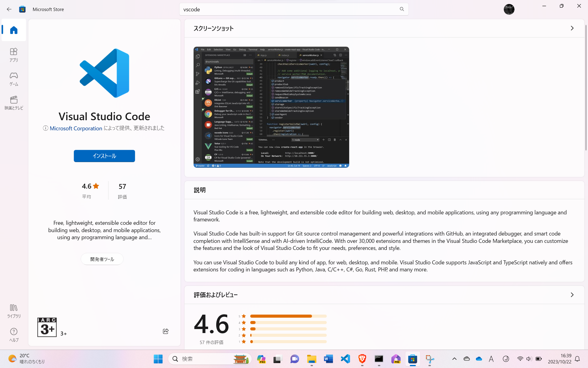
Task: Click the share icon on app card
Action: [166, 331]
